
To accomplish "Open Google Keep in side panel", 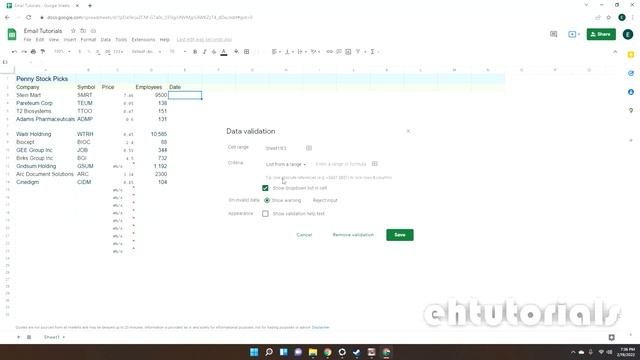I will pyautogui.click(x=631, y=55).
